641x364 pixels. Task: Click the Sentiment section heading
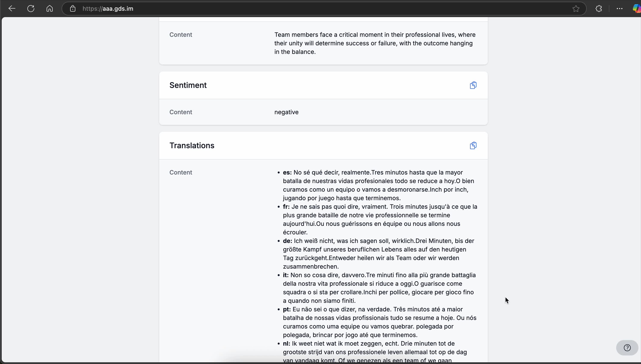(x=188, y=85)
